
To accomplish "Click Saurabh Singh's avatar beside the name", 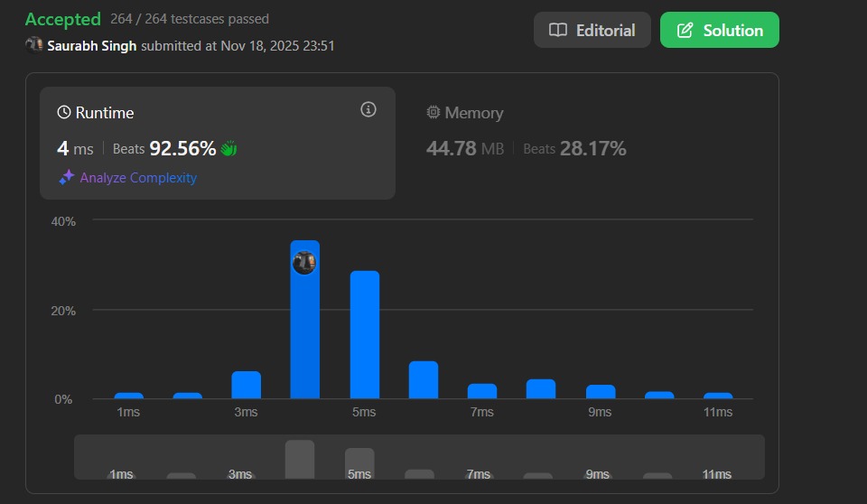I will [34, 45].
